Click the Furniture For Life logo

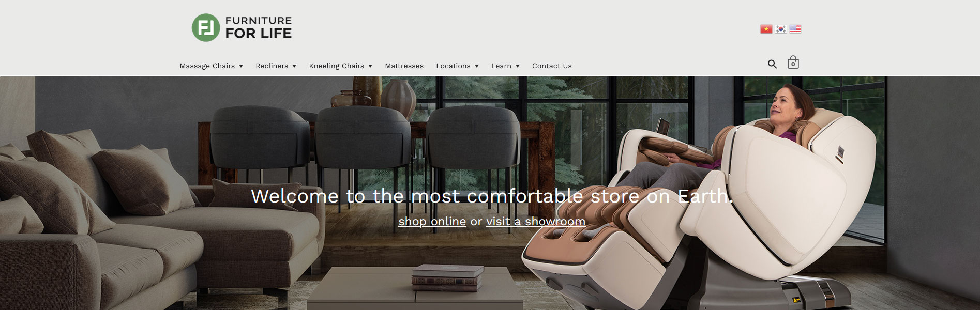point(242,27)
